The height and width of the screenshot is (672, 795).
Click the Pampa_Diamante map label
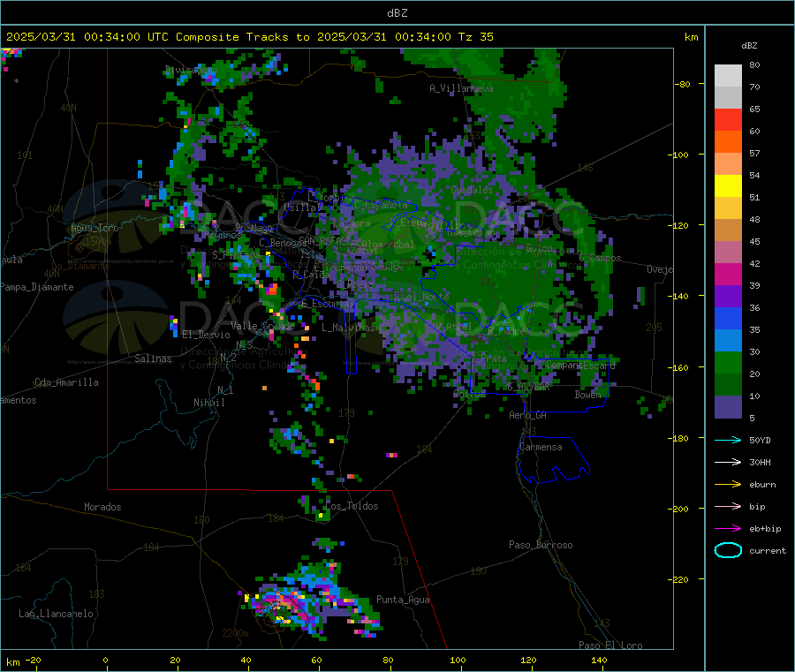click(x=36, y=287)
